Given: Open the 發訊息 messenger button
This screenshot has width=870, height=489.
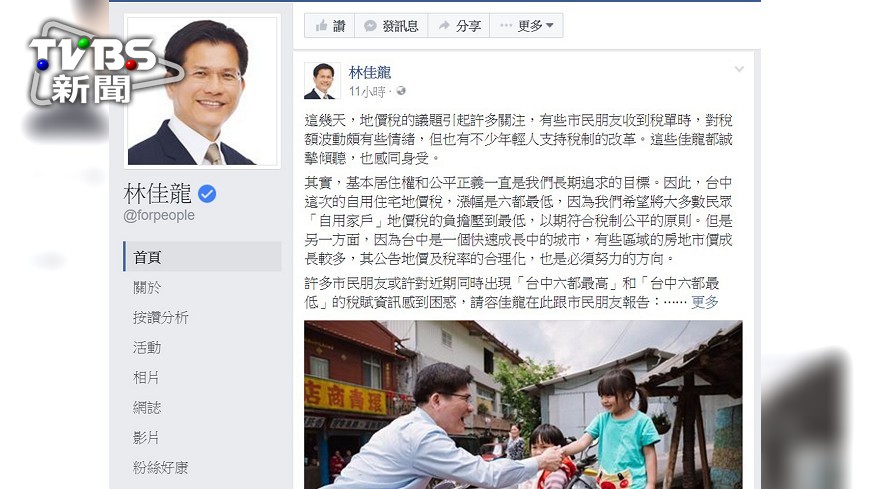Looking at the screenshot, I should click(x=391, y=26).
